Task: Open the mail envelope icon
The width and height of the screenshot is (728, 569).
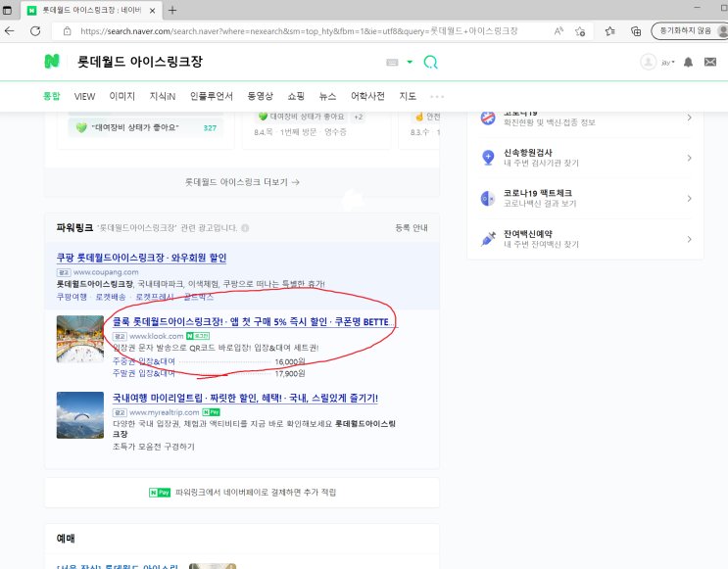Action: pos(710,62)
